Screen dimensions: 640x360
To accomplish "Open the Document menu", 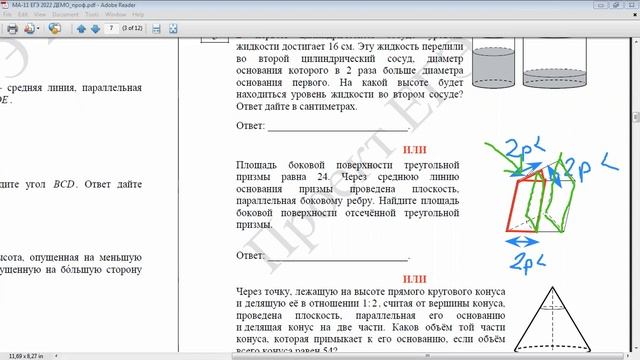I will tap(65, 14).
